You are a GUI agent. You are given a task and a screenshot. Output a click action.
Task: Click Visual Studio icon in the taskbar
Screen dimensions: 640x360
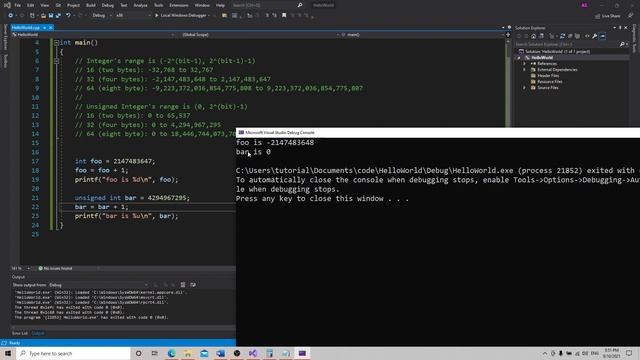(x=253, y=353)
